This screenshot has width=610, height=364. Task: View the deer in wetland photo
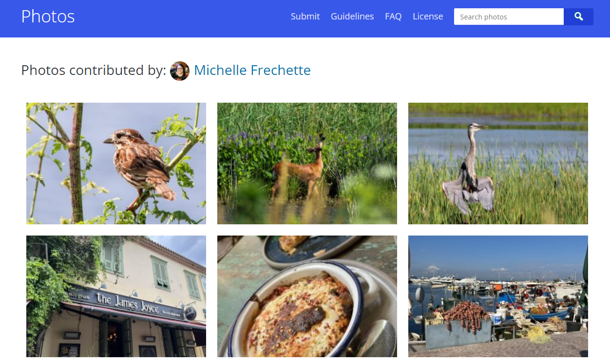(306, 163)
